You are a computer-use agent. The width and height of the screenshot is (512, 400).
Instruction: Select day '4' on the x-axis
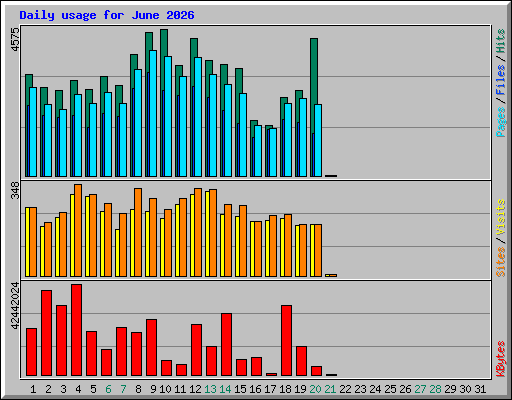78,389
